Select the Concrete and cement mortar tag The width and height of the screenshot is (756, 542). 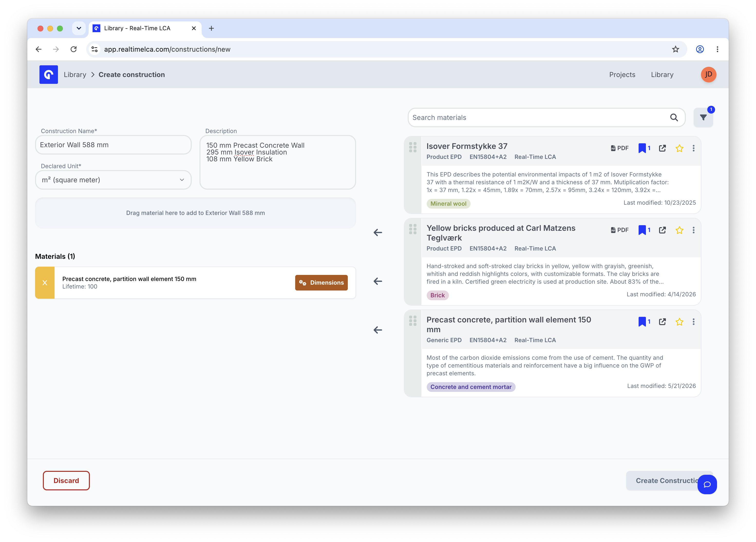coord(471,387)
